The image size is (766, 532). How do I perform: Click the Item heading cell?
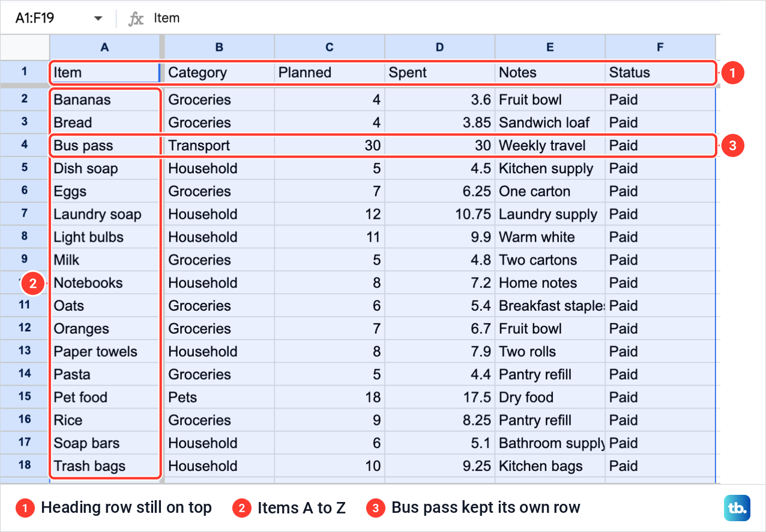click(x=105, y=73)
